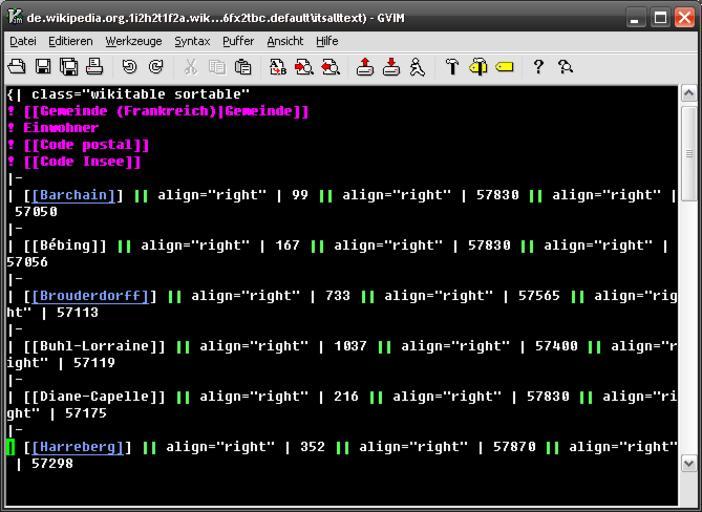Click the Copy toolbar icon
This screenshot has height=512, width=702.
click(217, 67)
